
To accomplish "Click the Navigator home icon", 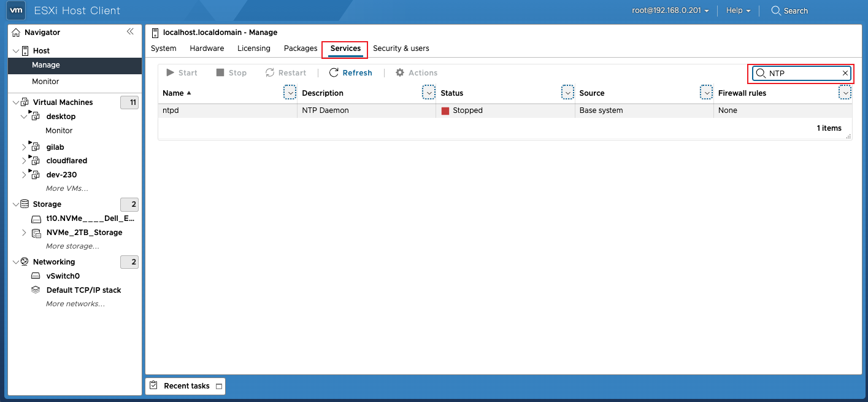I will [17, 32].
